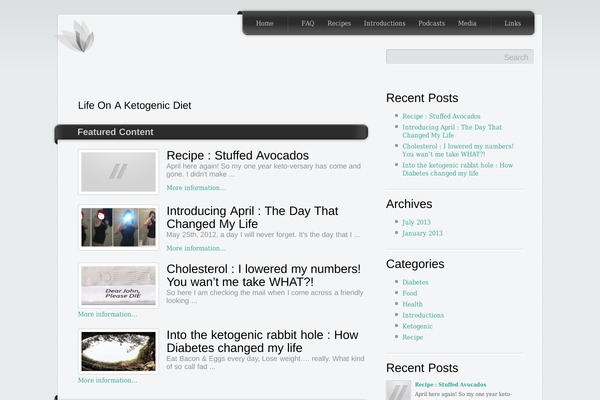Go to the Recipes menu item

pyautogui.click(x=339, y=23)
